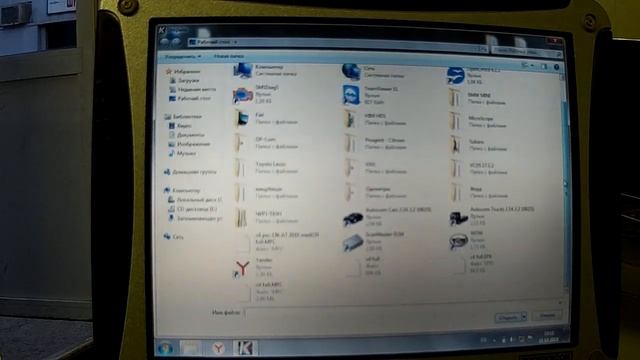Select Видео library in the sidebar
Screen dimensions: 640x360
[180, 126]
